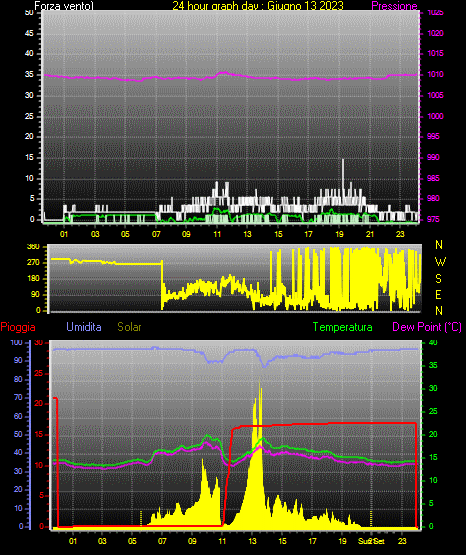
Task: Click the '07' hour tick under the wind graph
Action: [156, 234]
